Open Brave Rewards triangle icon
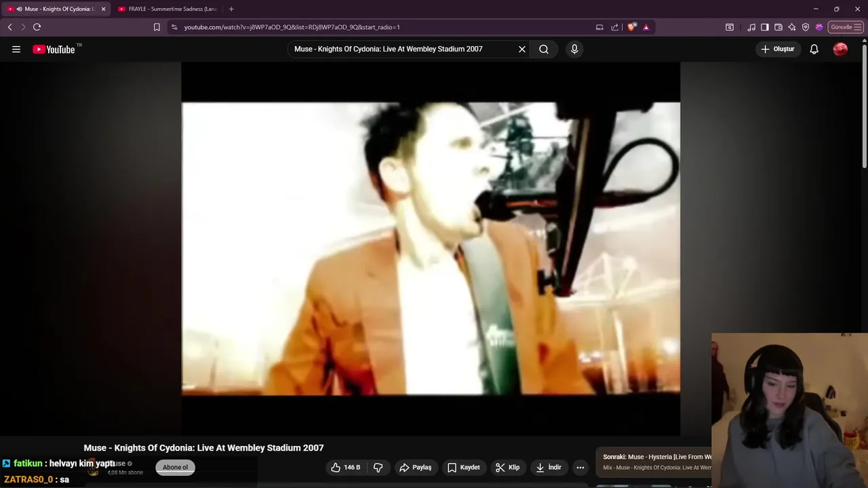This screenshot has height=488, width=868. 646,27
